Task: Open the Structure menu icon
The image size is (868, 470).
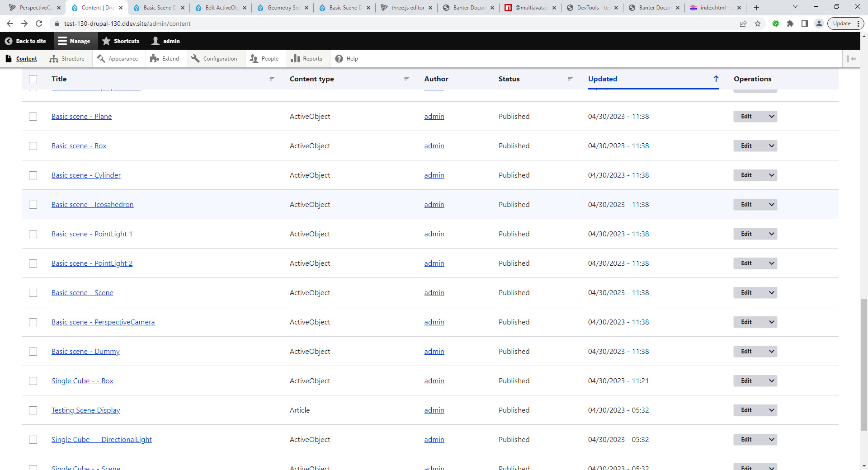Action: tap(54, 59)
